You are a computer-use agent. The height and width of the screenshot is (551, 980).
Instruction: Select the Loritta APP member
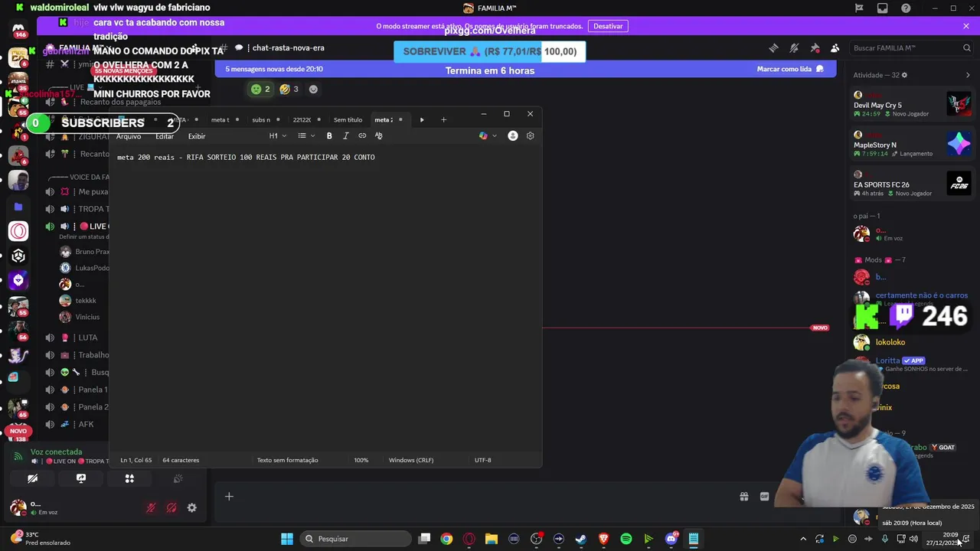[911, 363]
